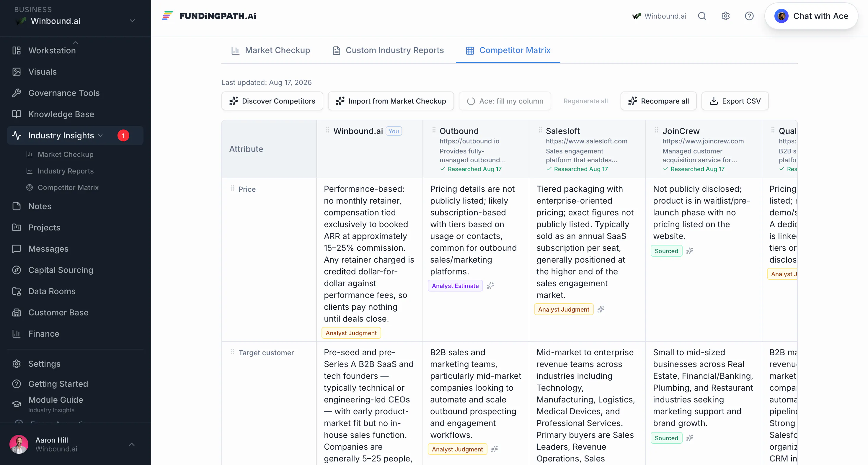Collapse the Industry Insights section chevron

(100, 135)
